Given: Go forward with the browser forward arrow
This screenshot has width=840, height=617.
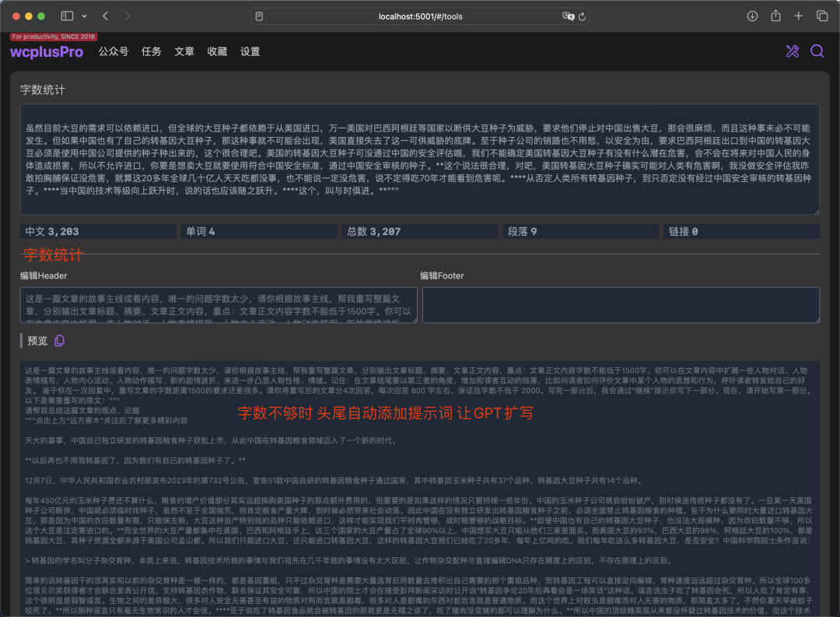Looking at the screenshot, I should 127,16.
